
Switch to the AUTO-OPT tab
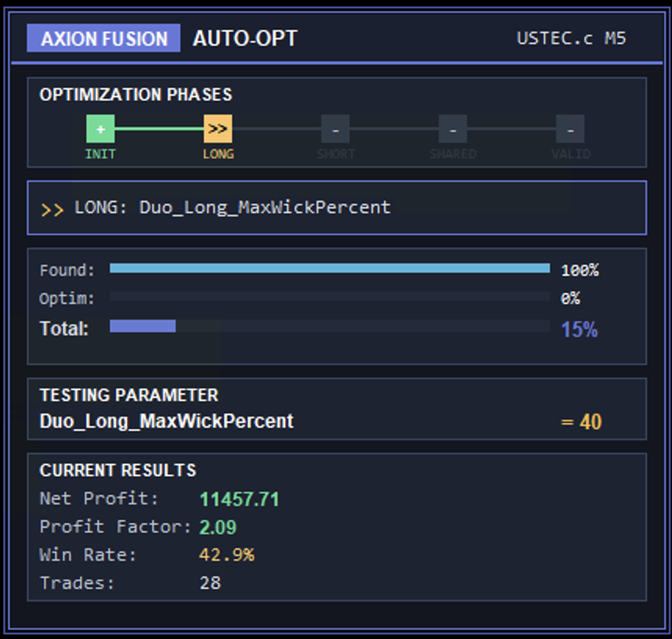pyautogui.click(x=244, y=38)
